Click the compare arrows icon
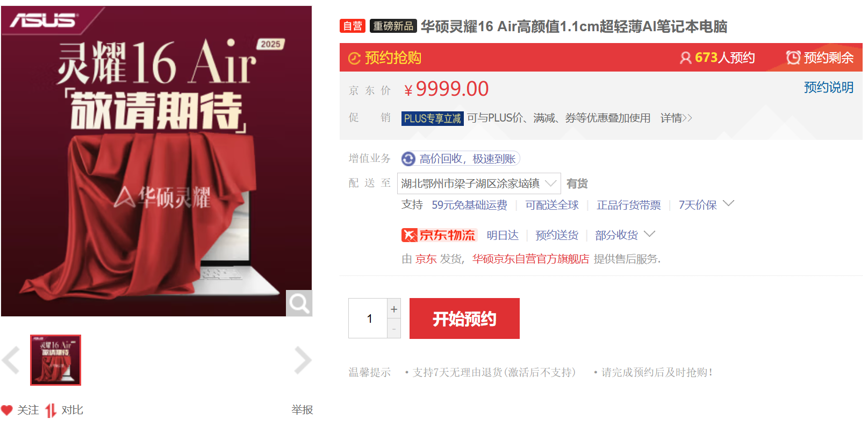The image size is (868, 425). point(51,410)
